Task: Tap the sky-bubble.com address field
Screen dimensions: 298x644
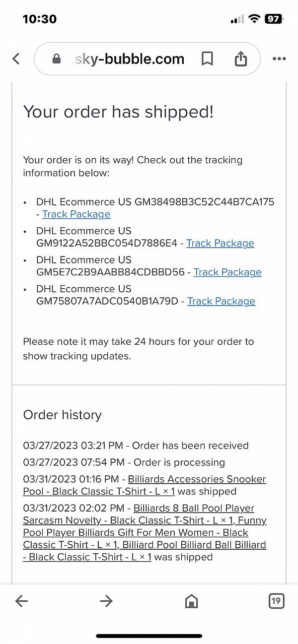Action: tap(147, 59)
